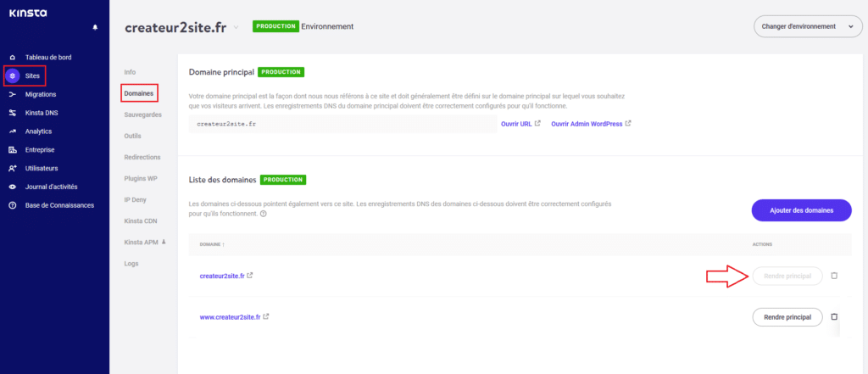Open the www.createur2site.fr domain link

230,317
